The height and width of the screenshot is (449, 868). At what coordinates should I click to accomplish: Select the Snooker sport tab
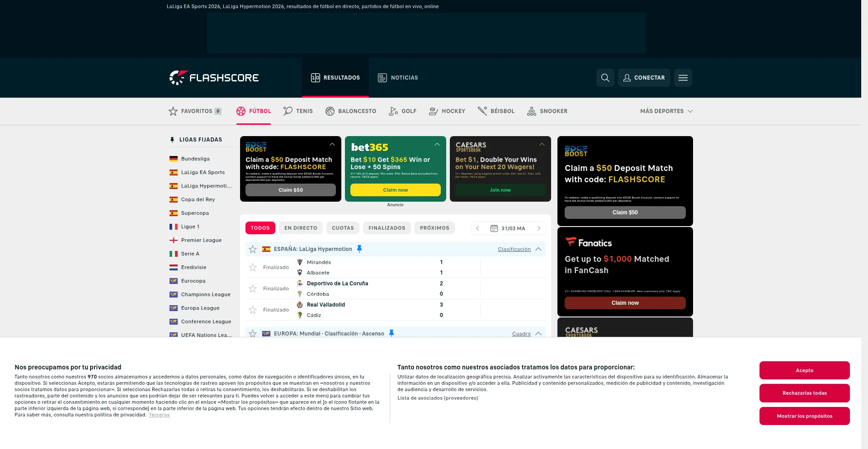pos(547,111)
